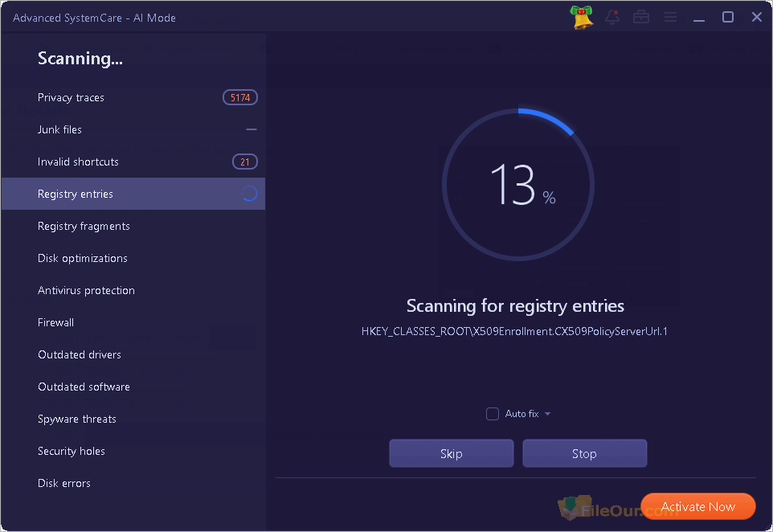Click the 21 invalid shortcuts count badge
Image resolution: width=773 pixels, height=532 pixels.
tap(245, 162)
